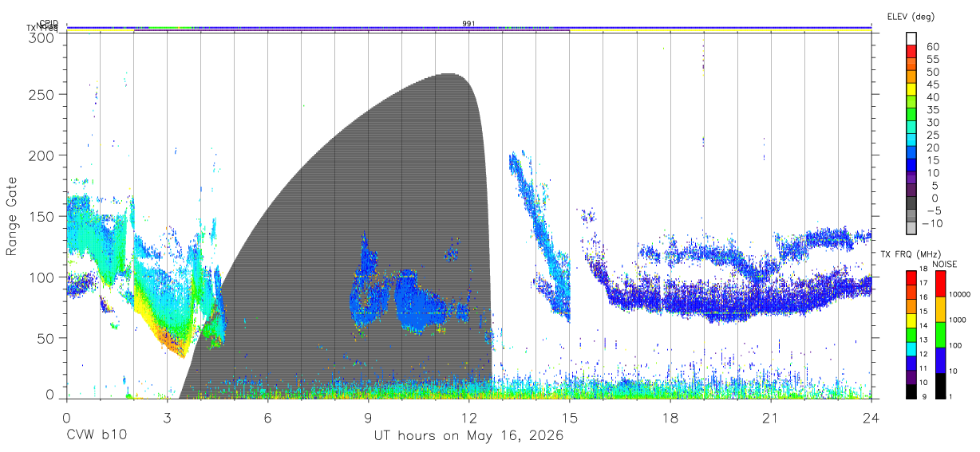980x452 pixels.
Task: Click the '250' range gate tick label
Action: 41,94
